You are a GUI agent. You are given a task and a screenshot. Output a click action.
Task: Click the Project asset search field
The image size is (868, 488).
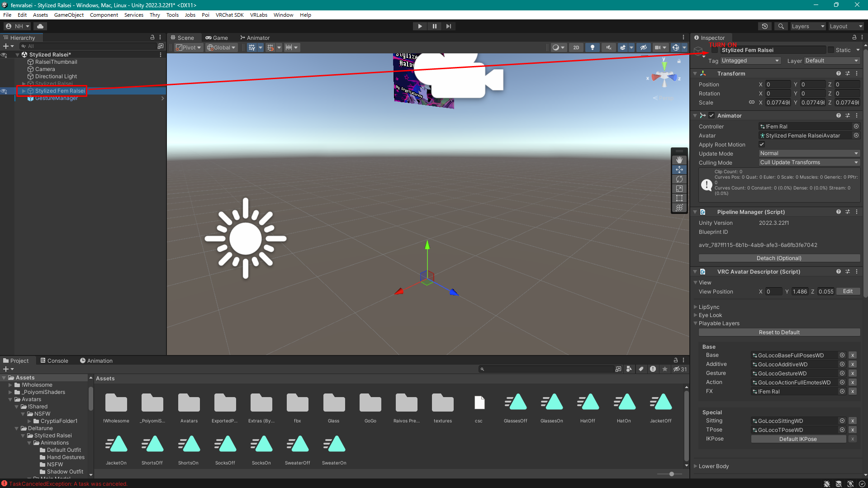pos(546,370)
